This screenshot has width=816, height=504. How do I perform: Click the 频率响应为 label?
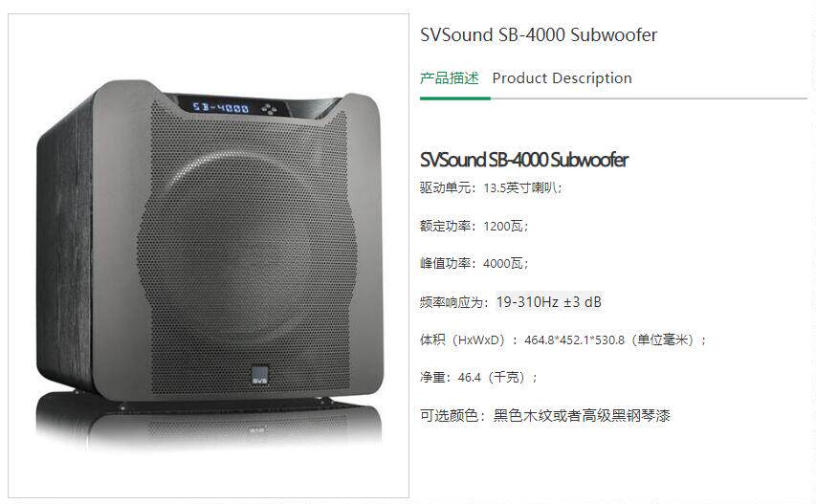[x=454, y=302]
